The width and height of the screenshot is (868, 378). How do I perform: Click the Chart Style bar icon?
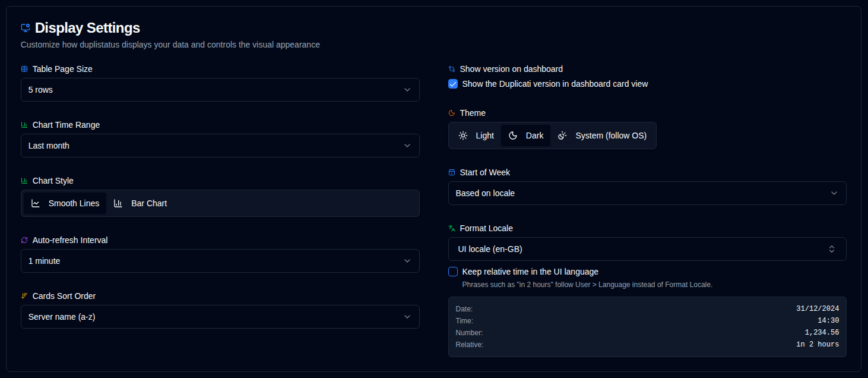(24, 181)
